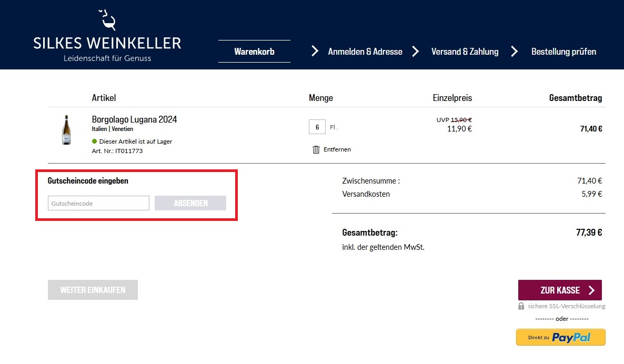Click the Einzelpreis column header
Viewport: 624px width, 364px height.
tap(452, 98)
